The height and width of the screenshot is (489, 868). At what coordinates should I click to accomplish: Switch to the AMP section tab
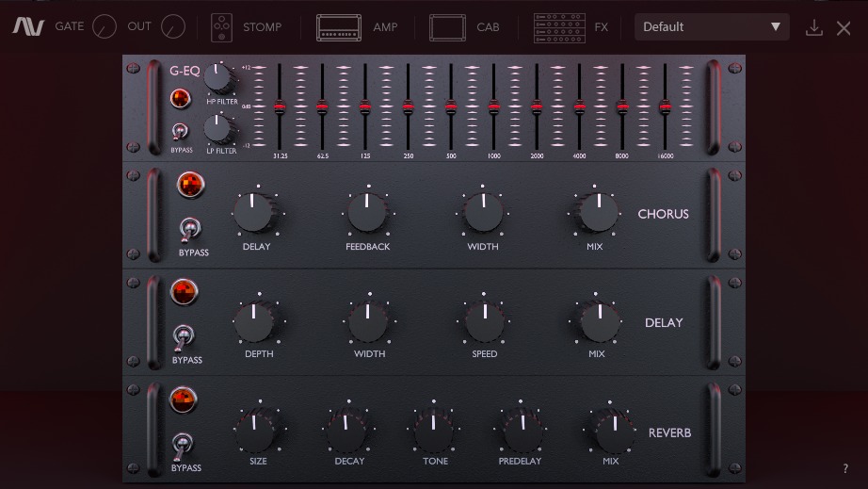tap(385, 26)
